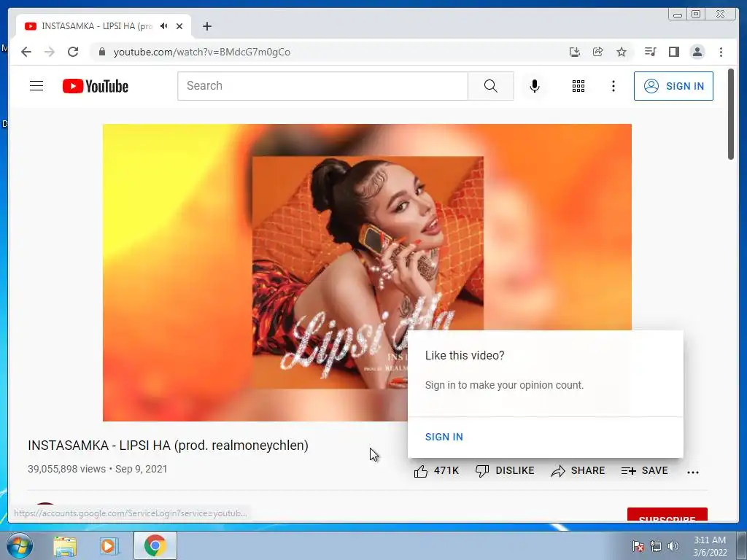The height and width of the screenshot is (560, 747).
Task: Click the thumbs-up like button 471K
Action: [x=436, y=471]
